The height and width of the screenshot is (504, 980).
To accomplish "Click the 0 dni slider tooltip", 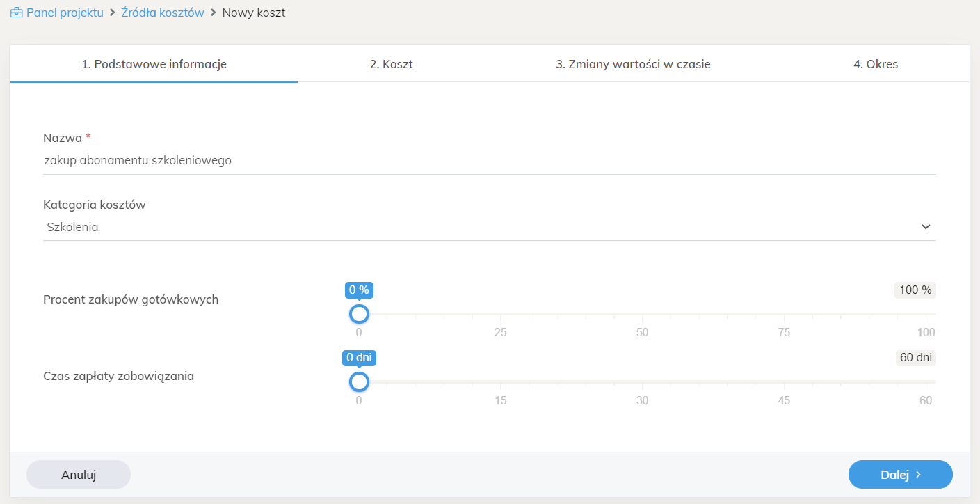I will 359,358.
